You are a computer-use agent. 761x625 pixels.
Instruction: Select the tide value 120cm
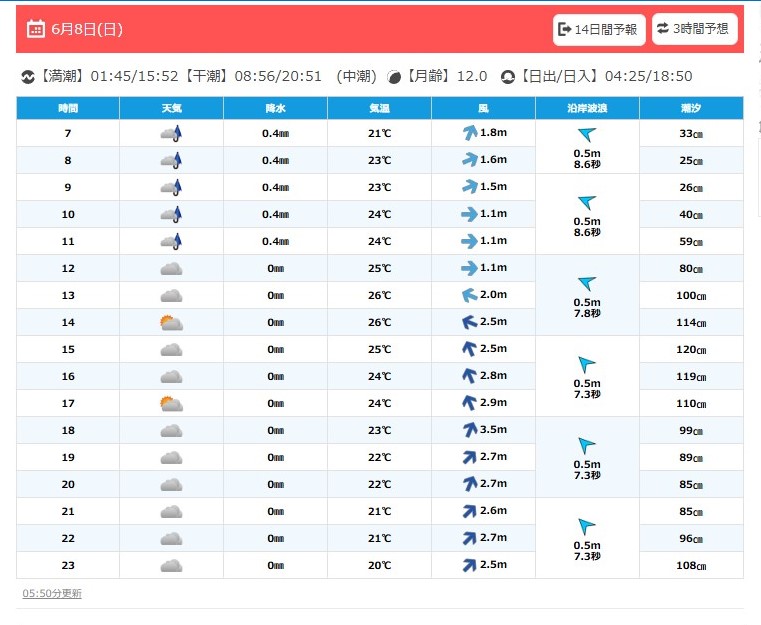(x=691, y=349)
